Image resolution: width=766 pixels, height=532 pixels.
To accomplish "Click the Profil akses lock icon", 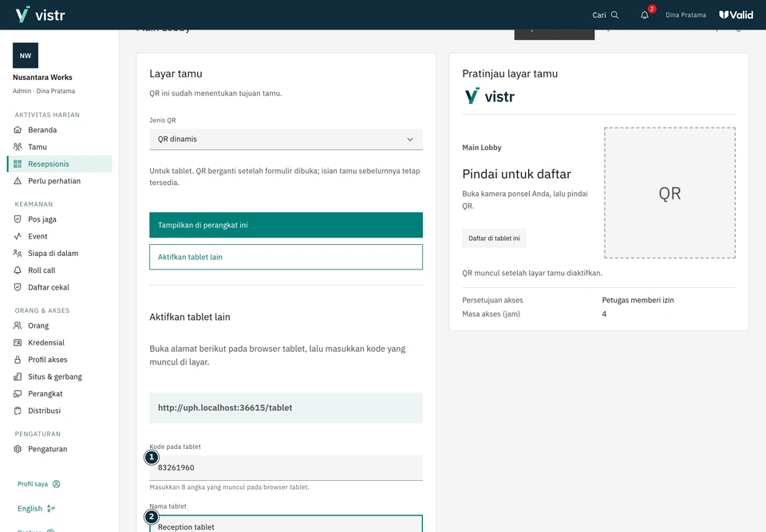I will (18, 360).
